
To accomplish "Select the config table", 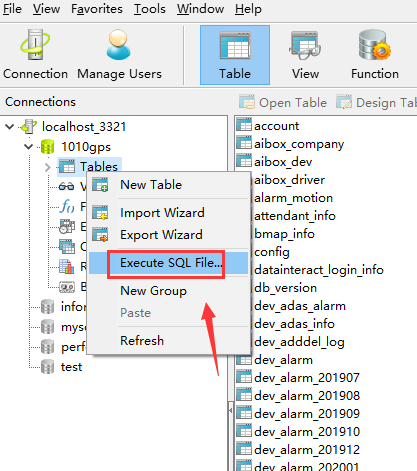I will (272, 252).
